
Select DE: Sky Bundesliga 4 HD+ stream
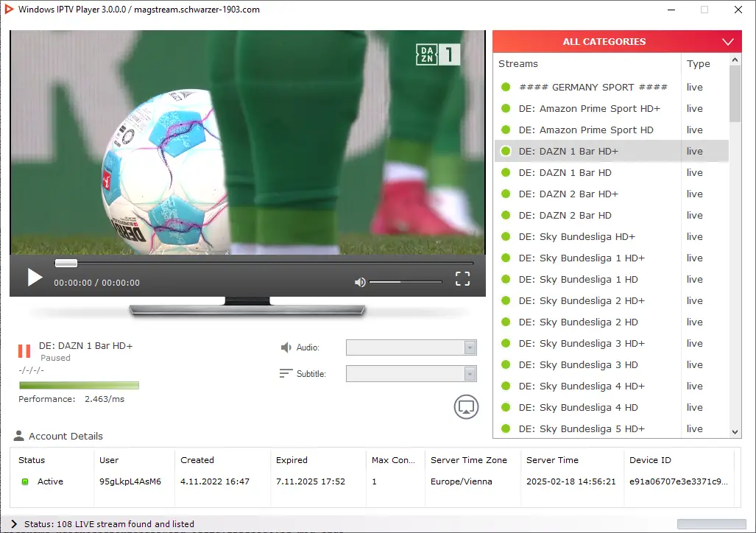point(612,386)
